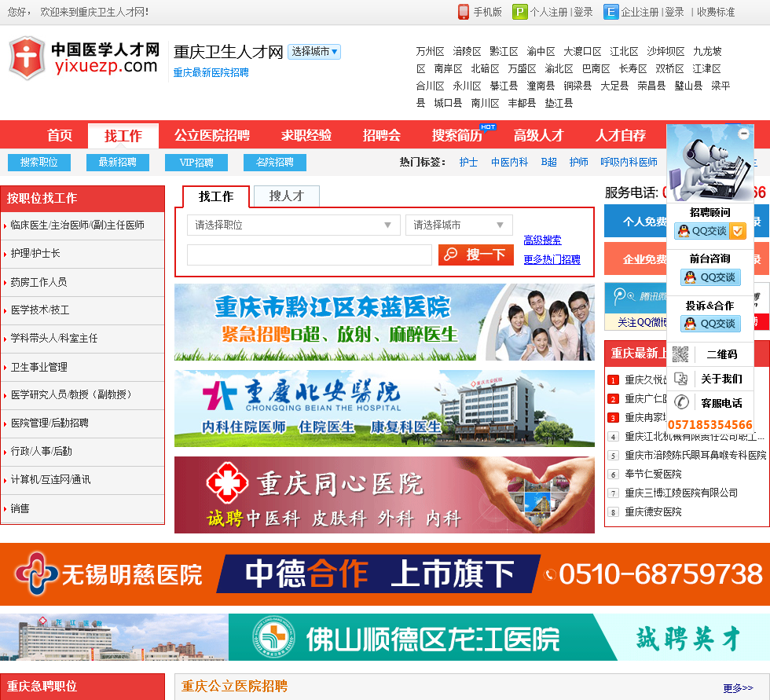770x700 pixels.
Task: Open 重庆最新医院招聘 link under title
Action: 211,72
